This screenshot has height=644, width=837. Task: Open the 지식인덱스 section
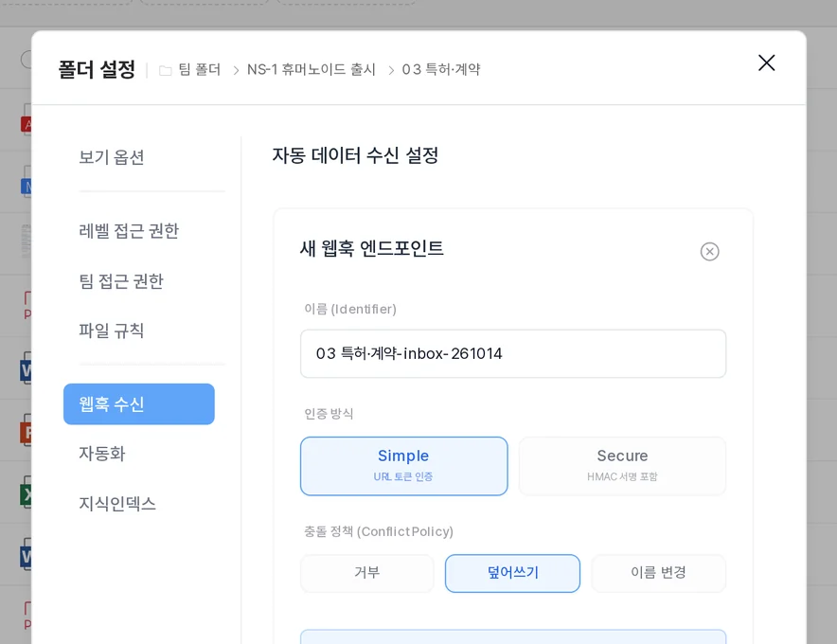(117, 503)
